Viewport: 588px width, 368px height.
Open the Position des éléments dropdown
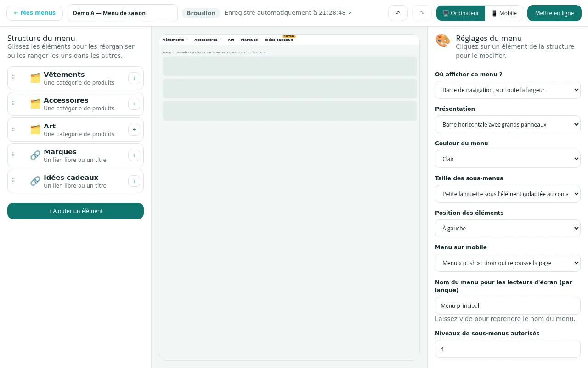(x=508, y=229)
